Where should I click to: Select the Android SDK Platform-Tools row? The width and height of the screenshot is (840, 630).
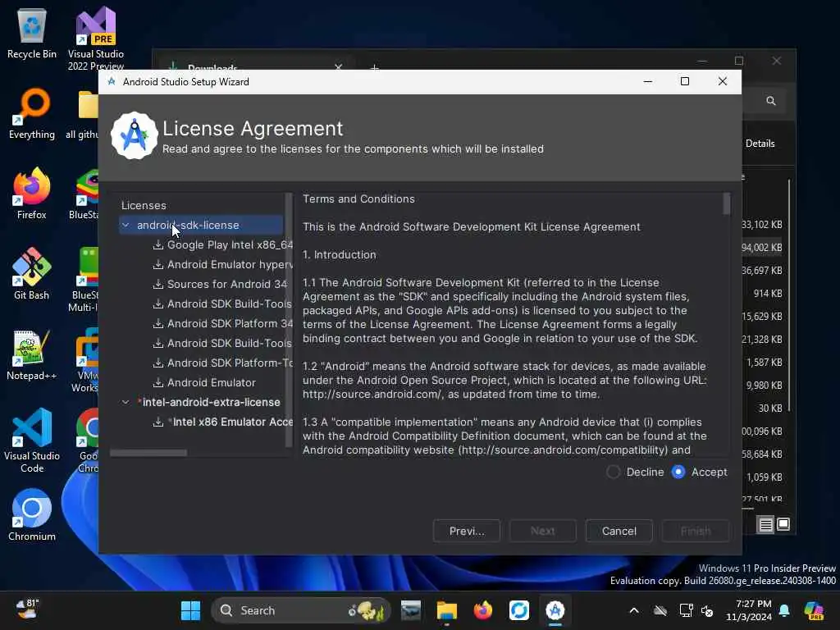click(x=221, y=363)
